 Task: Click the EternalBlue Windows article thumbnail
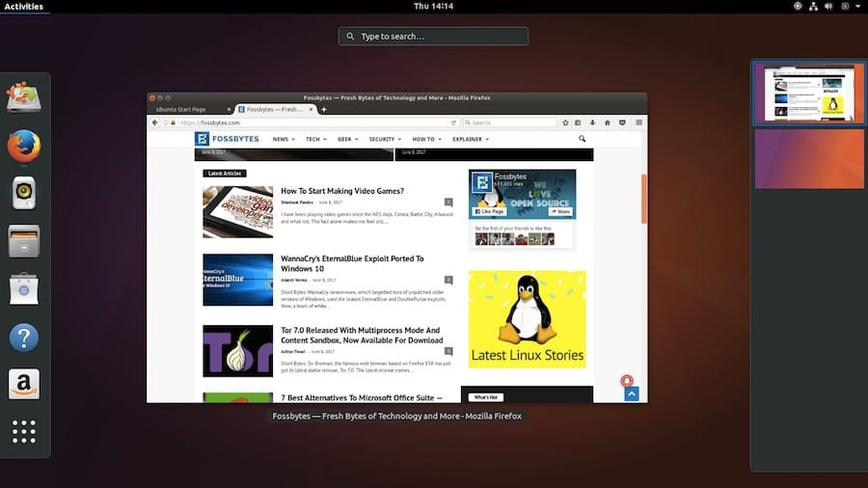click(238, 280)
